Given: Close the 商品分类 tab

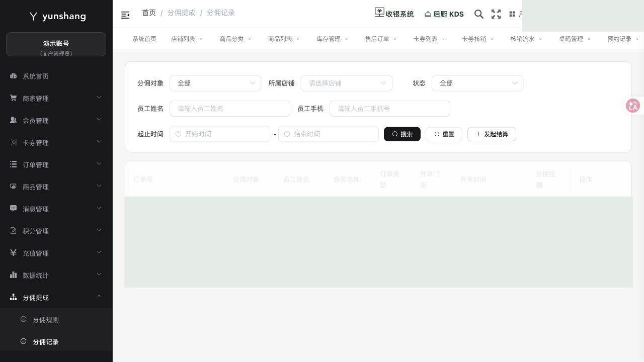Looking at the screenshot, I should tap(249, 39).
